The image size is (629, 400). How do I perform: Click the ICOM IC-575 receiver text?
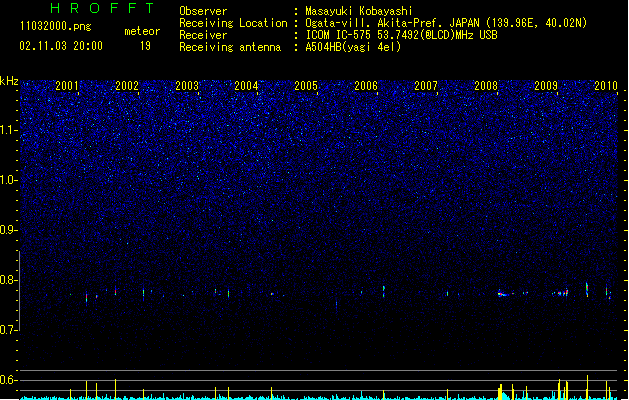pos(401,35)
